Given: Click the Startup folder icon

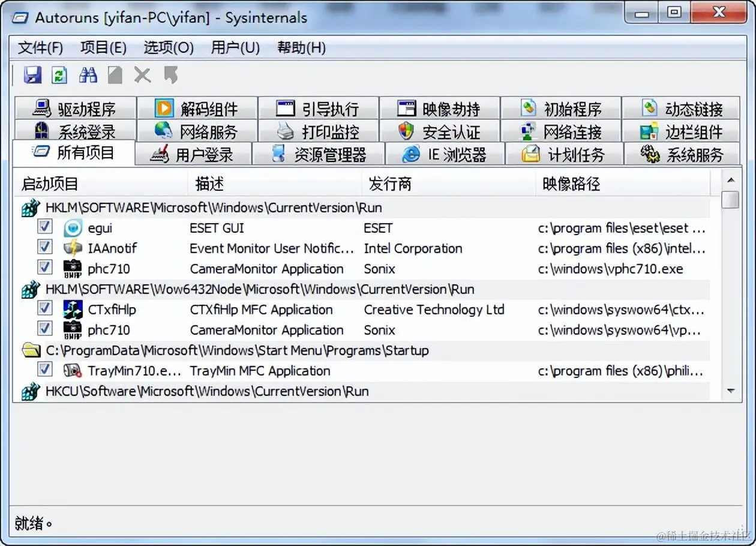Looking at the screenshot, I should pyautogui.click(x=31, y=350).
